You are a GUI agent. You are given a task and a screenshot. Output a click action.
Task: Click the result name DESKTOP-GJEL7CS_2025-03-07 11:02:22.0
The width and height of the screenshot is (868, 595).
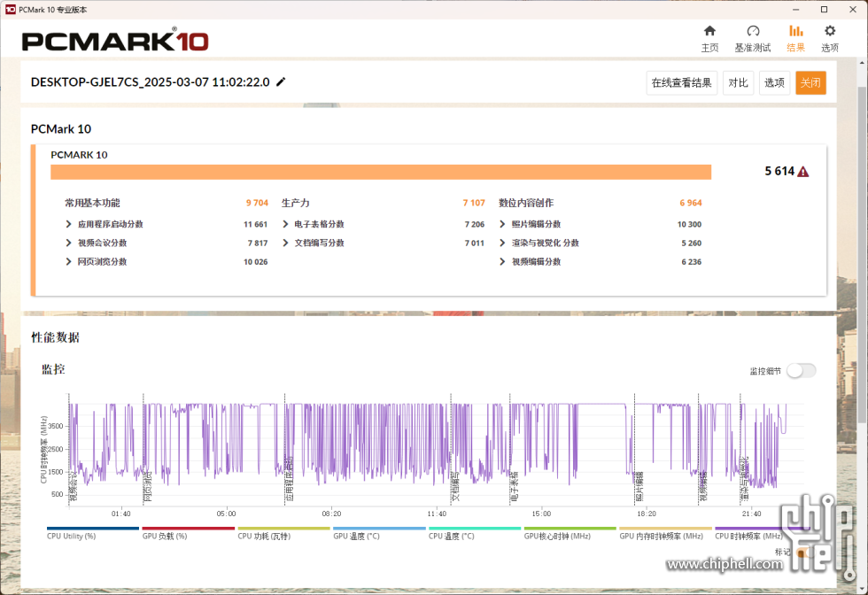coord(150,82)
